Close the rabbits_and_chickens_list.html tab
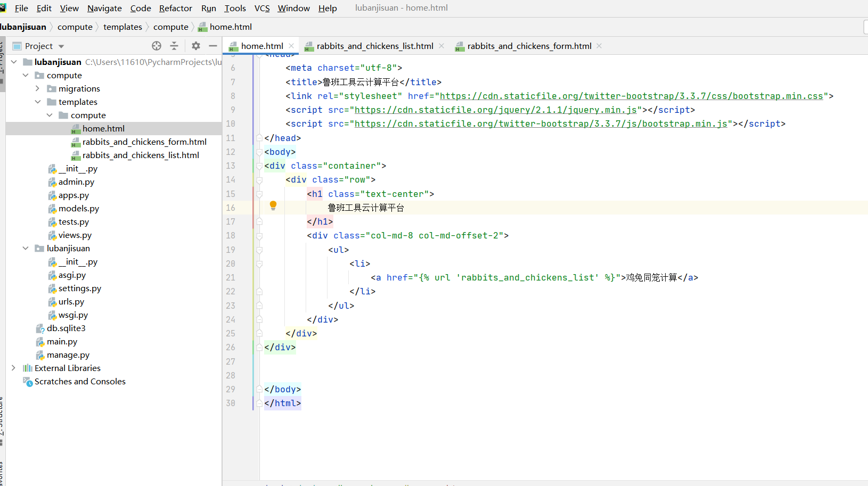868x486 pixels. 441,46
